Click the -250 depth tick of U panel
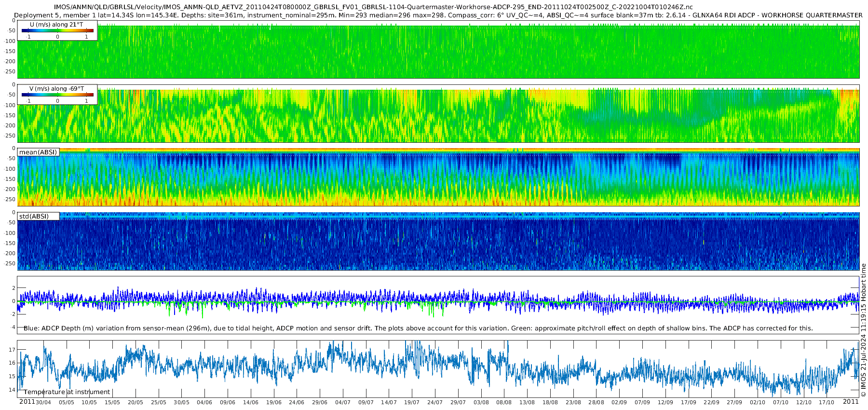Screen dimensions: 868x410 tap(10, 72)
